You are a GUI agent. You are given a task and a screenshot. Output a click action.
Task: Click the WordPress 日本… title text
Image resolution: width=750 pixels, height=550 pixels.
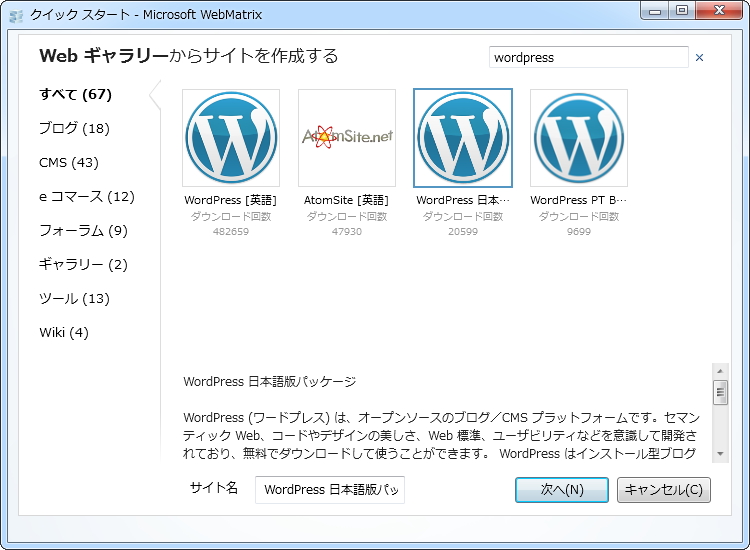point(463,200)
